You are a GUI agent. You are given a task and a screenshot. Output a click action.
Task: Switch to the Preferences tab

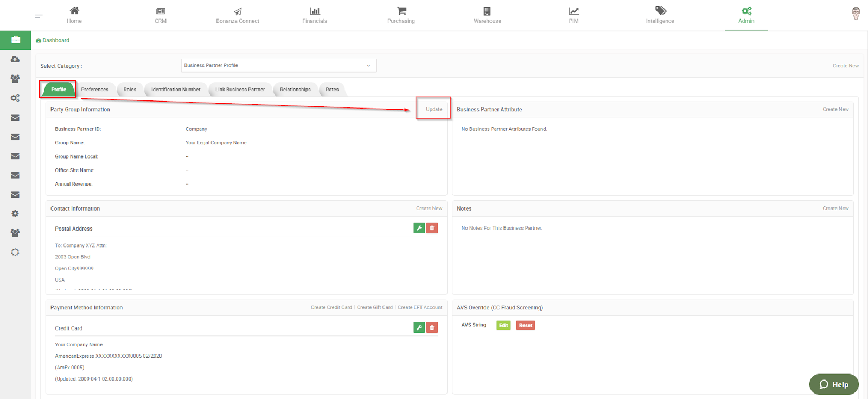(95, 90)
